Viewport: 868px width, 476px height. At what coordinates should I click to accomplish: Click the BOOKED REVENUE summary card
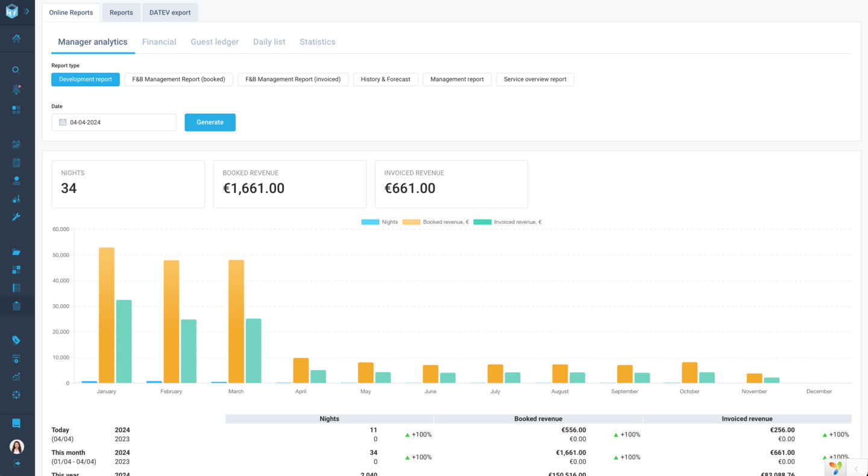click(x=289, y=184)
